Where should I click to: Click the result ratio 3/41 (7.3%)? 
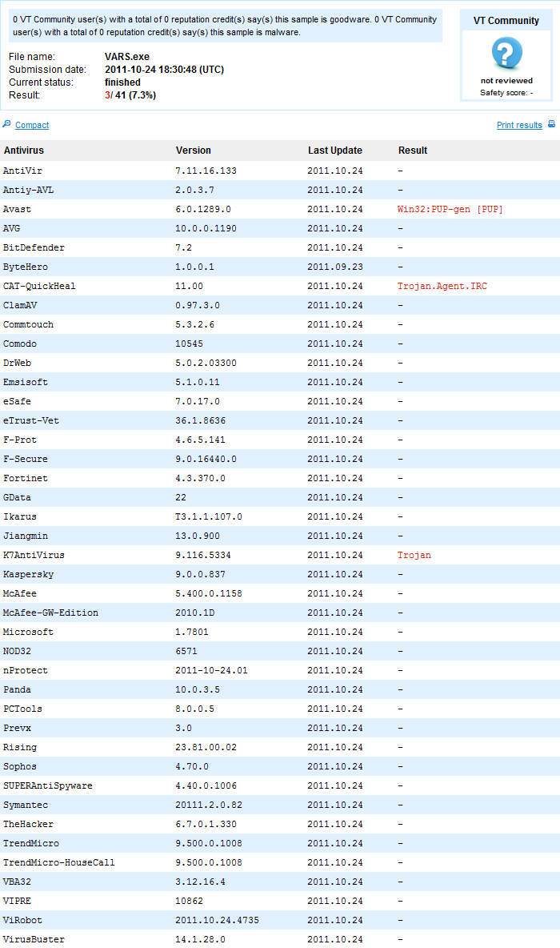point(130,95)
